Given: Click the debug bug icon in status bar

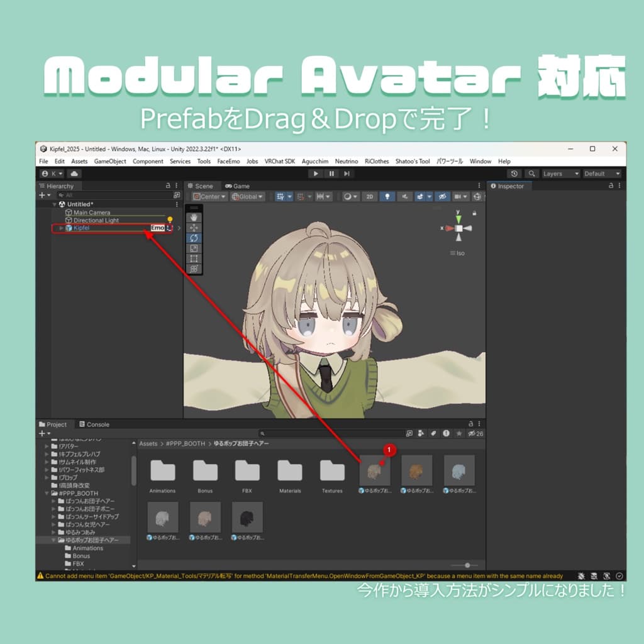Looking at the screenshot, I should (x=581, y=576).
